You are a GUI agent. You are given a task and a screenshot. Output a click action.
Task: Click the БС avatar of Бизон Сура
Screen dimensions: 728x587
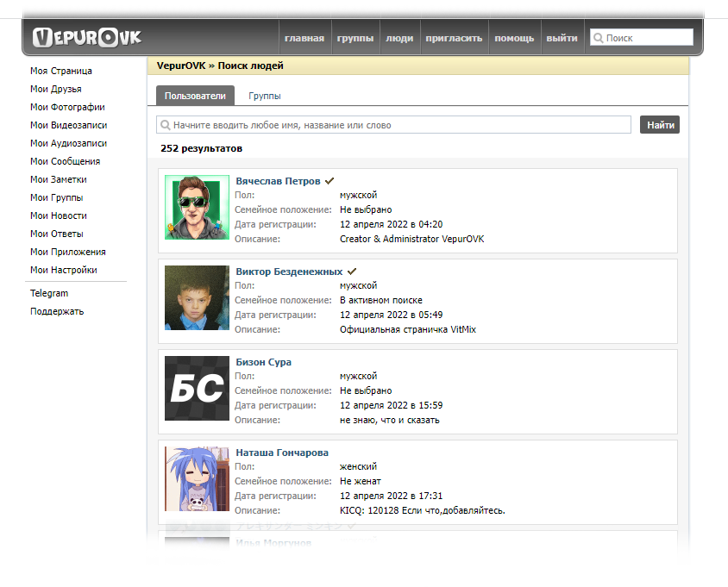[197, 388]
